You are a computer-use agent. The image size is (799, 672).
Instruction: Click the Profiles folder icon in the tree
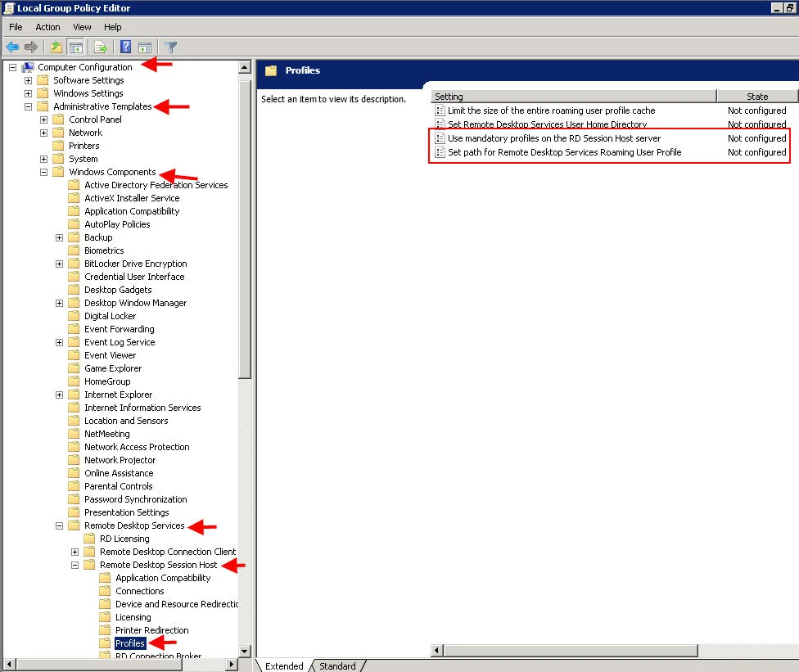pos(105,643)
